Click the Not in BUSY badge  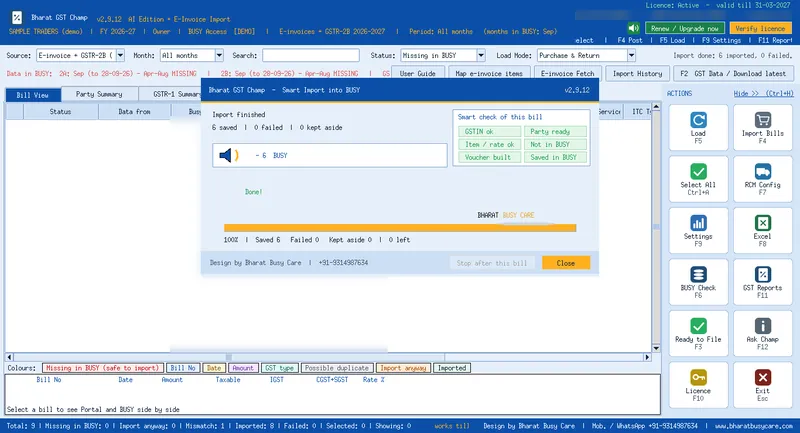[x=555, y=144]
